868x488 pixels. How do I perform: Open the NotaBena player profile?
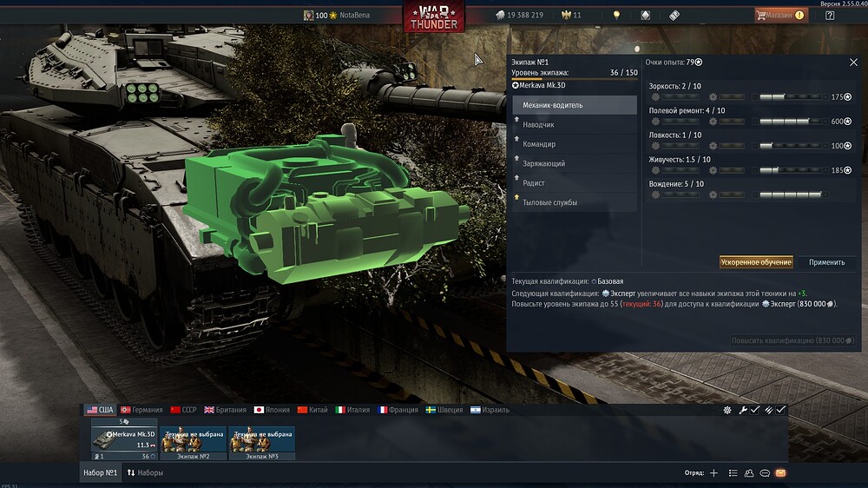(337, 16)
